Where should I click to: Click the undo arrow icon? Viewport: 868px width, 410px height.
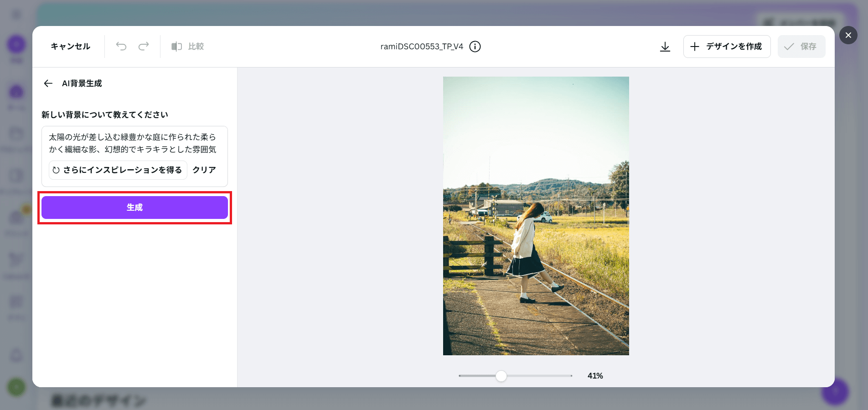pos(121,46)
